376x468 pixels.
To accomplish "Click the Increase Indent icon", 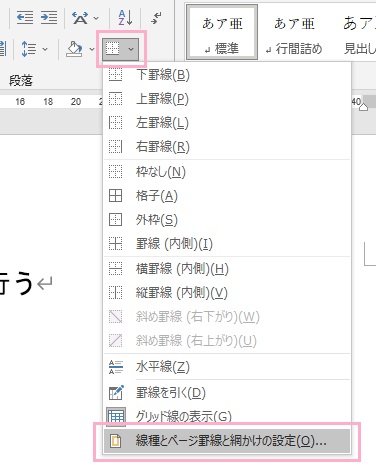I will point(49,18).
